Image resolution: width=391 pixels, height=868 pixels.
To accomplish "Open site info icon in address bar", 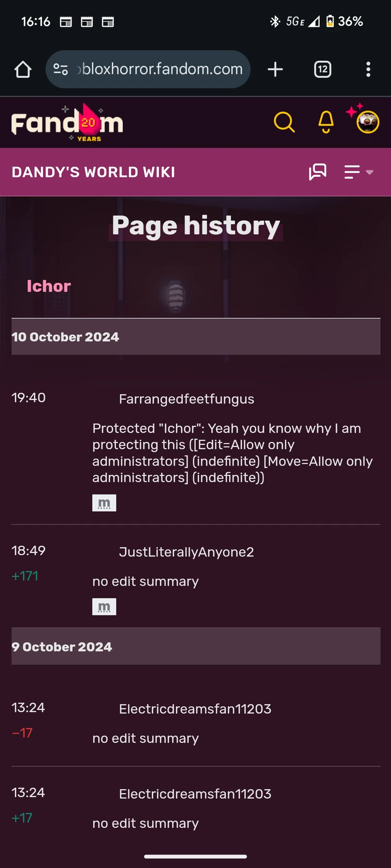I will coord(61,69).
